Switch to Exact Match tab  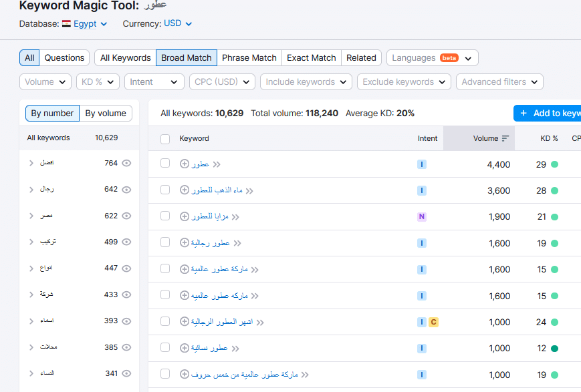pos(312,58)
